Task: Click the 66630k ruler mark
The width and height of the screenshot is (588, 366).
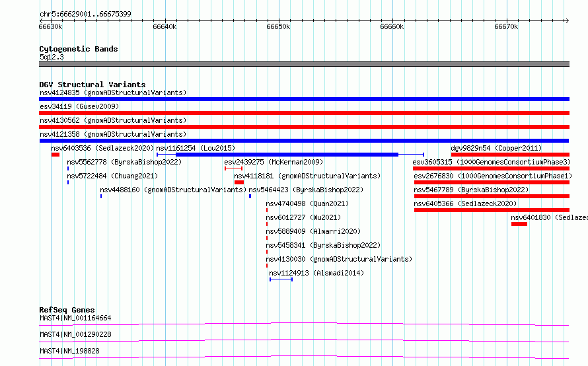Action: 50,26
